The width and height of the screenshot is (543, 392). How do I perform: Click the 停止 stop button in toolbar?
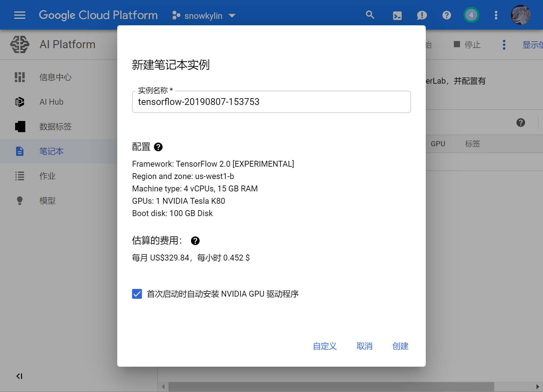click(467, 45)
